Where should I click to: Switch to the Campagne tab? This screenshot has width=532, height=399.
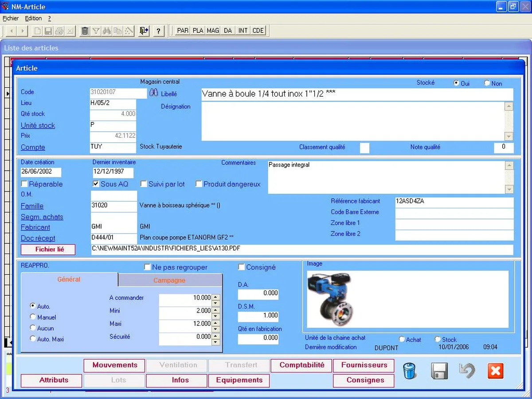point(169,280)
